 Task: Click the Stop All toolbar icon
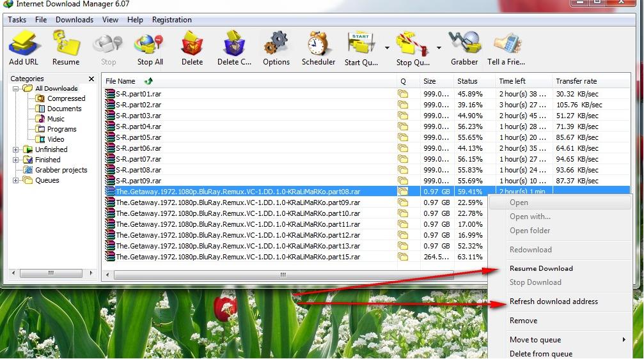click(x=149, y=44)
